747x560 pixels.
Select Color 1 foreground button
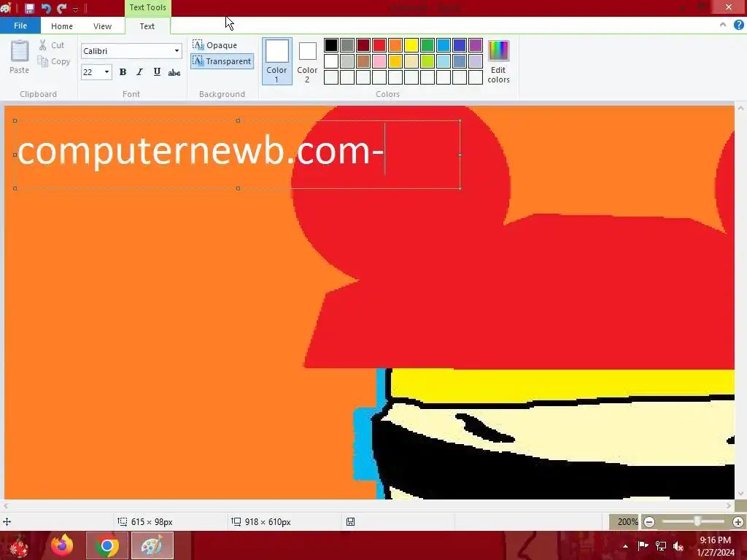pyautogui.click(x=276, y=61)
